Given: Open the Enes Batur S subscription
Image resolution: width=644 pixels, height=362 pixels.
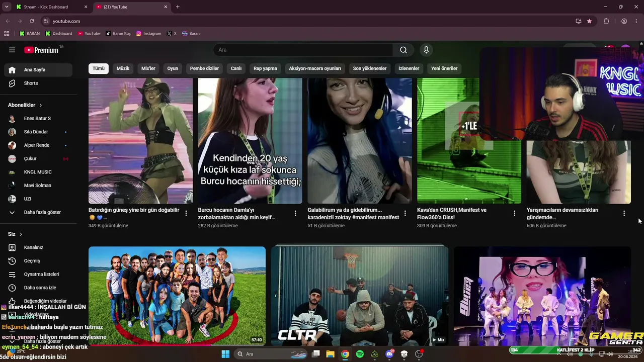Looking at the screenshot, I should point(38,119).
